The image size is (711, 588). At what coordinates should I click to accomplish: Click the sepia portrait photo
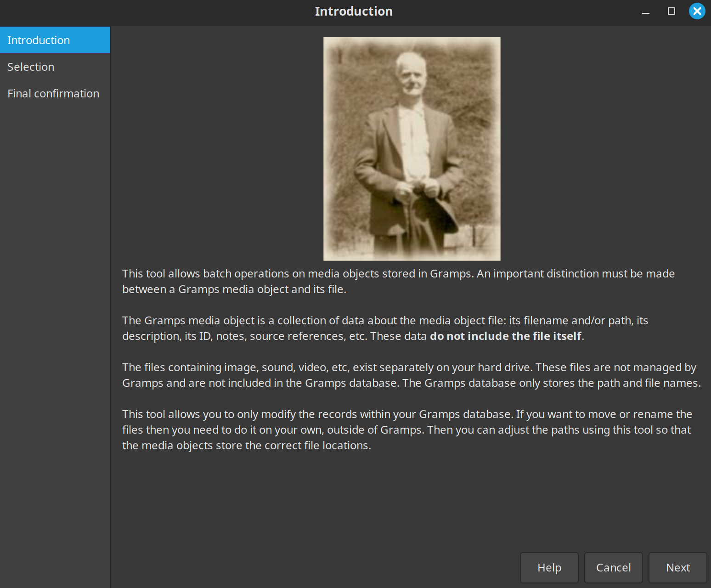[412, 149]
